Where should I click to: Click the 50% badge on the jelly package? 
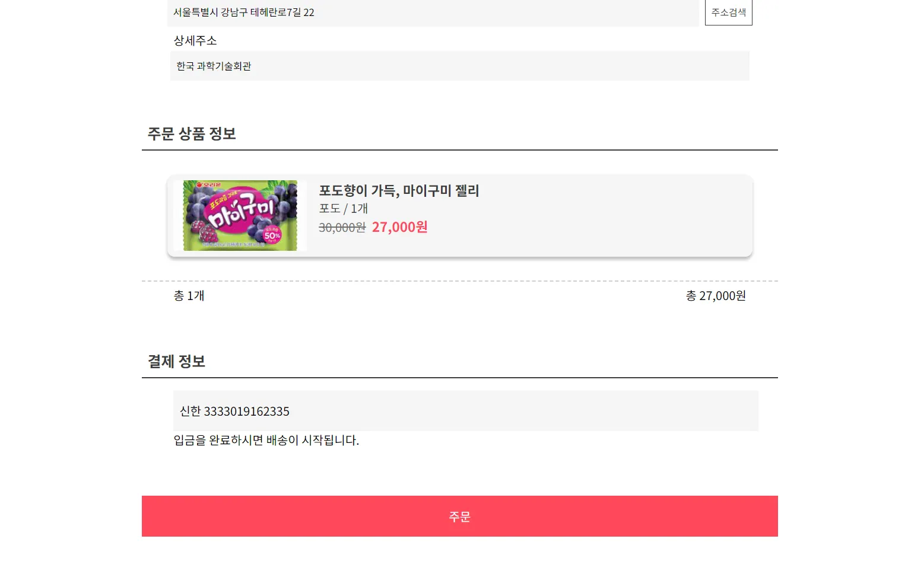tap(272, 235)
